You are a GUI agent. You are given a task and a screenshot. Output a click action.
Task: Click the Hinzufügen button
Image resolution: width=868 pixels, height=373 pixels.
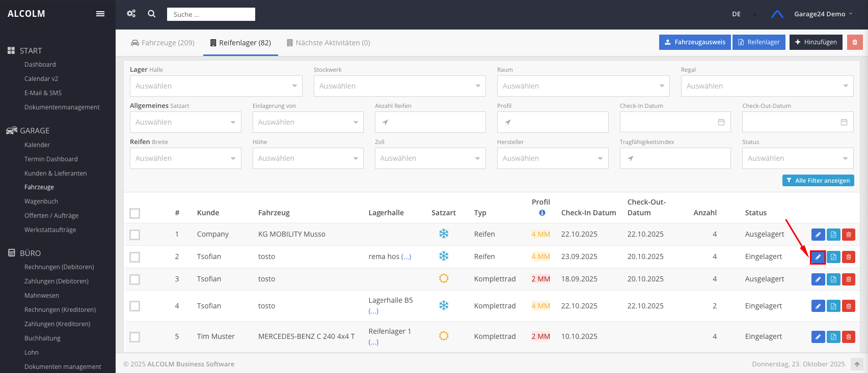(816, 42)
